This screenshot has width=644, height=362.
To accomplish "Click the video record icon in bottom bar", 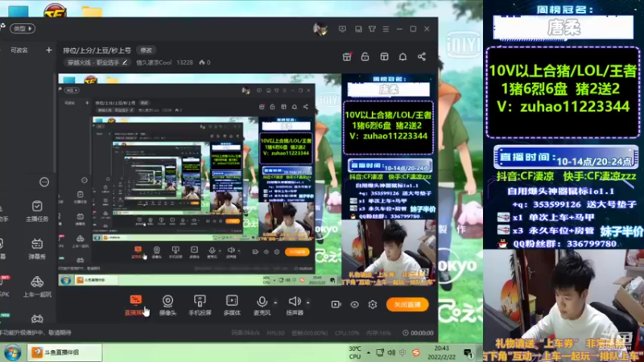I will click(336, 304).
